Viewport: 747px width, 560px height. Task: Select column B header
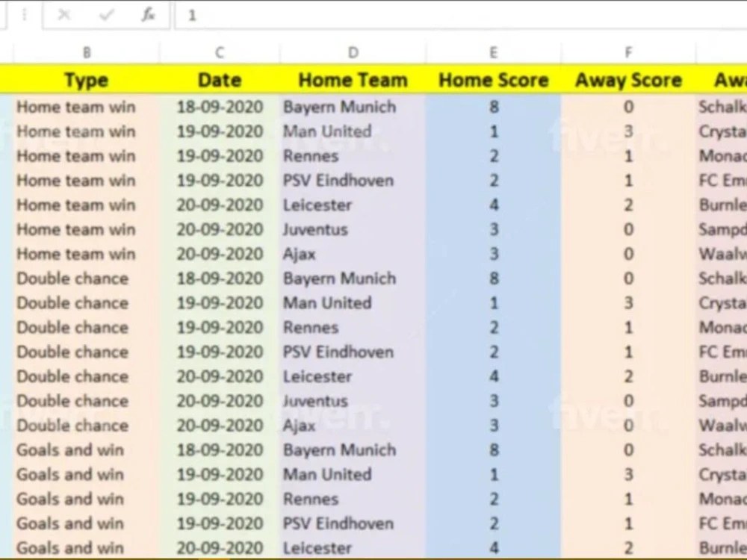pyautogui.click(x=87, y=52)
